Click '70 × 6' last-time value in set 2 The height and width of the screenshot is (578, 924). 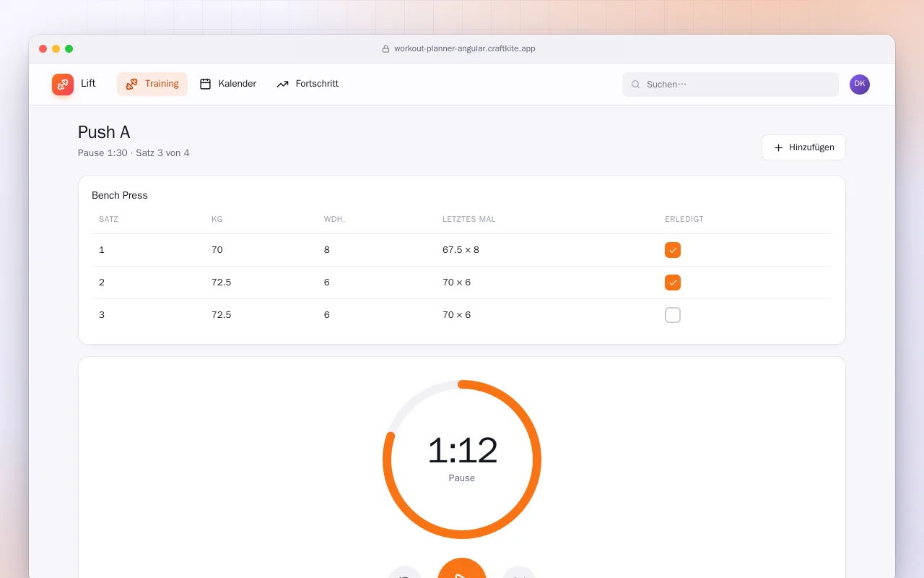(x=456, y=282)
